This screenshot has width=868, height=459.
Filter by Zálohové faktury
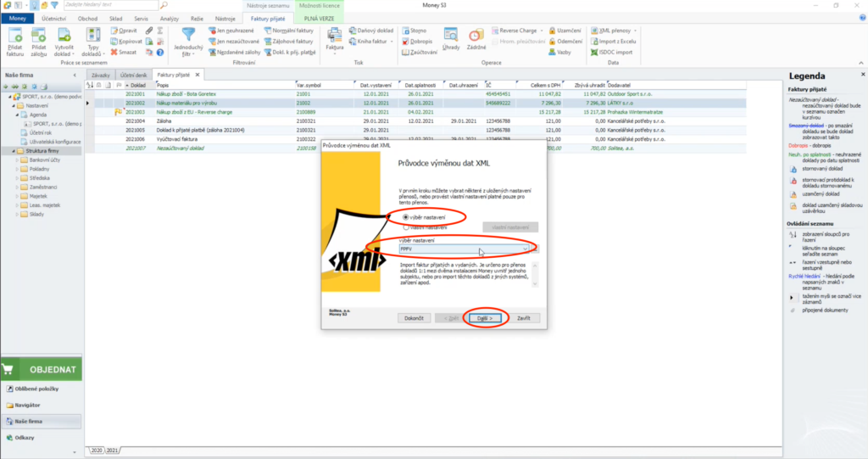pos(288,42)
